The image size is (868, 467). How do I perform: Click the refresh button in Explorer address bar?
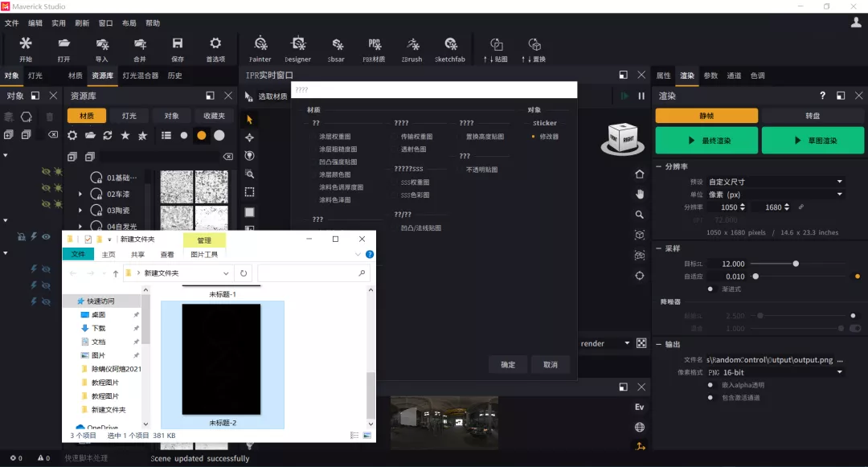pos(244,272)
